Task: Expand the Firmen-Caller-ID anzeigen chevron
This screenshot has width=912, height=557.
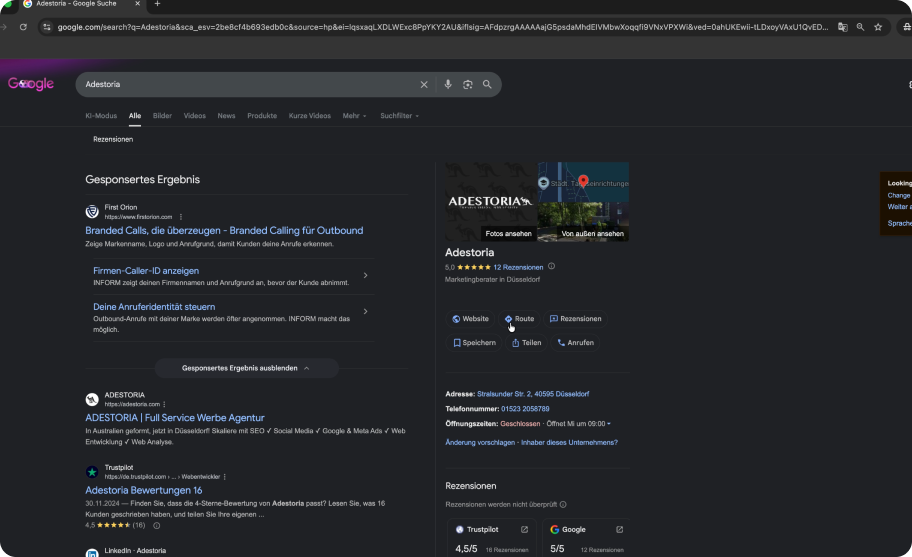Action: click(365, 276)
